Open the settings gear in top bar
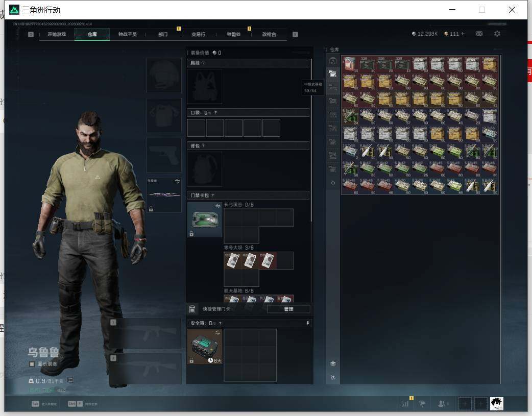This screenshot has width=532, height=416. 497,34
